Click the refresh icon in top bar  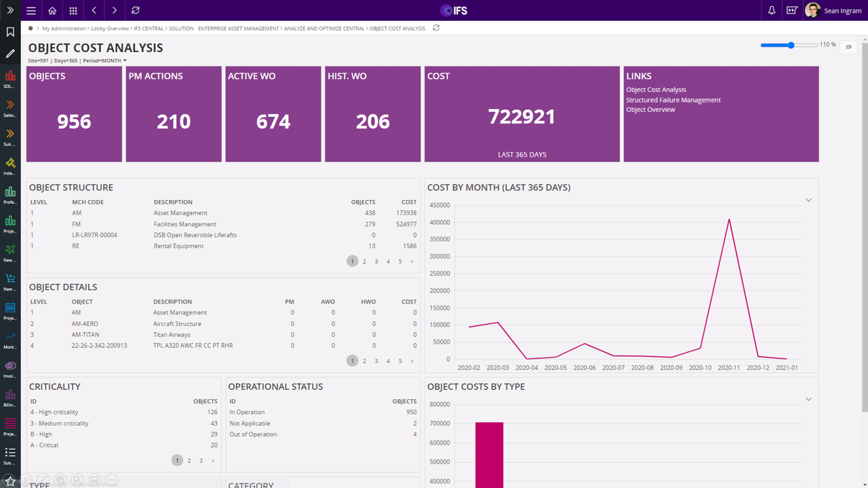135,10
